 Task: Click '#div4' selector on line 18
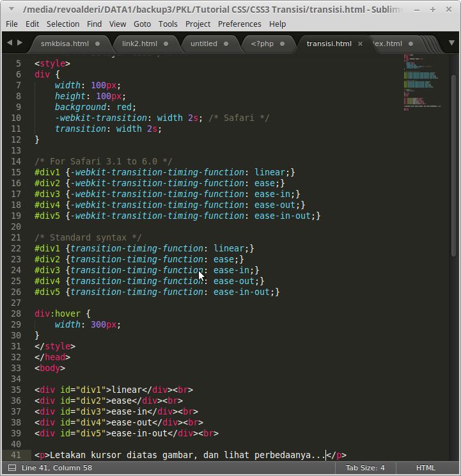coord(47,205)
